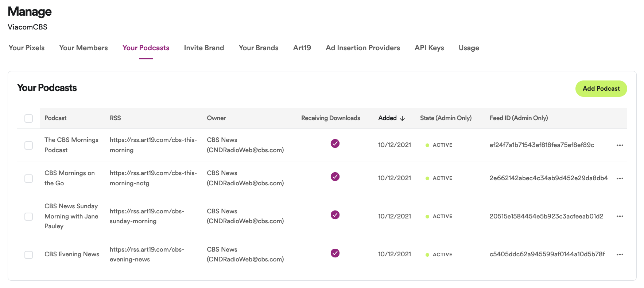Go to the Invite Brand tab
The width and height of the screenshot is (644, 288).
point(204,48)
